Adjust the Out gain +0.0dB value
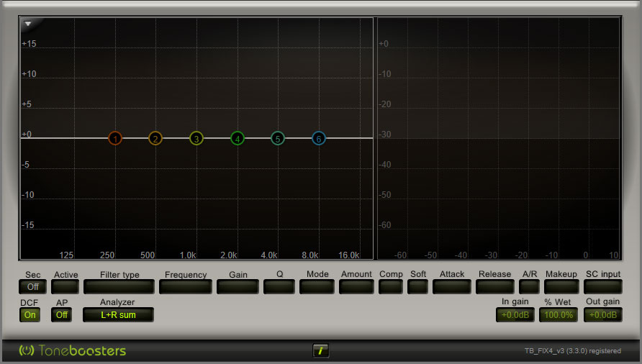The height and width of the screenshot is (364, 642). (603, 315)
